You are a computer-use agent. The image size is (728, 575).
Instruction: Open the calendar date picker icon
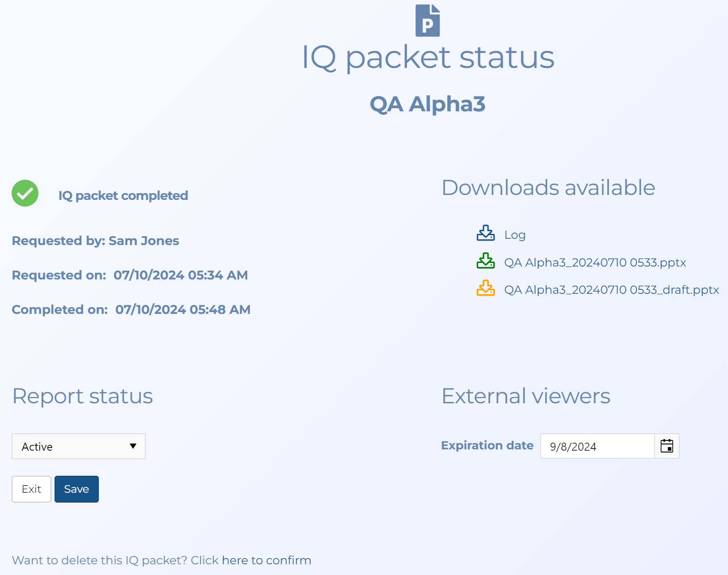click(666, 446)
